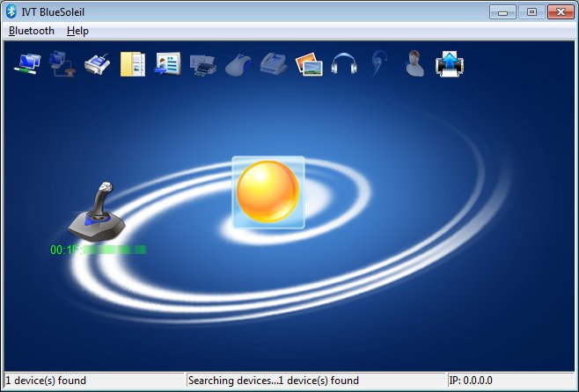Select the Bluetooth Headset earpiece icon
Image resolution: width=579 pixels, height=392 pixels.
379,64
